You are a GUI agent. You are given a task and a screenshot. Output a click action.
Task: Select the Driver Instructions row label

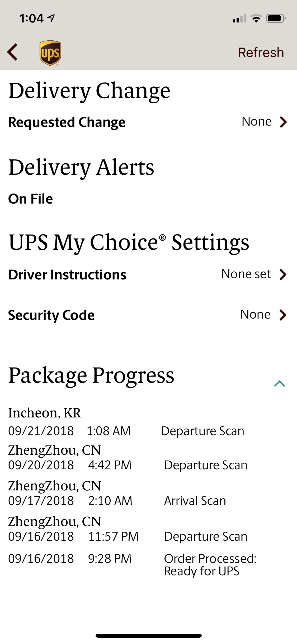(x=67, y=275)
